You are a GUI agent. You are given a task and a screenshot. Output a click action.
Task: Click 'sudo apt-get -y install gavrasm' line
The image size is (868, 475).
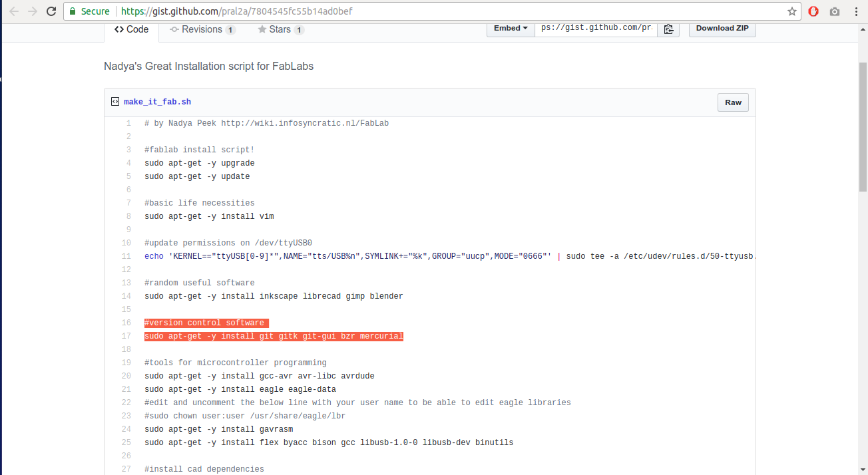point(218,429)
